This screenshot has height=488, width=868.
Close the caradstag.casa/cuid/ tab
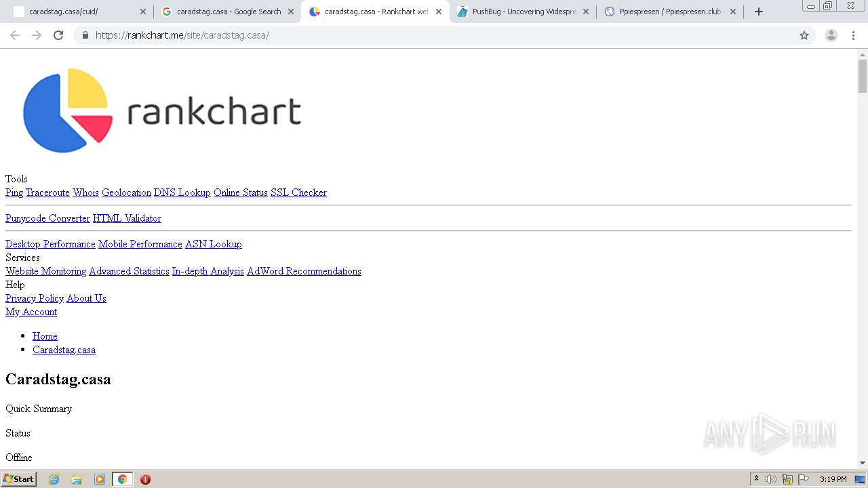tap(143, 12)
